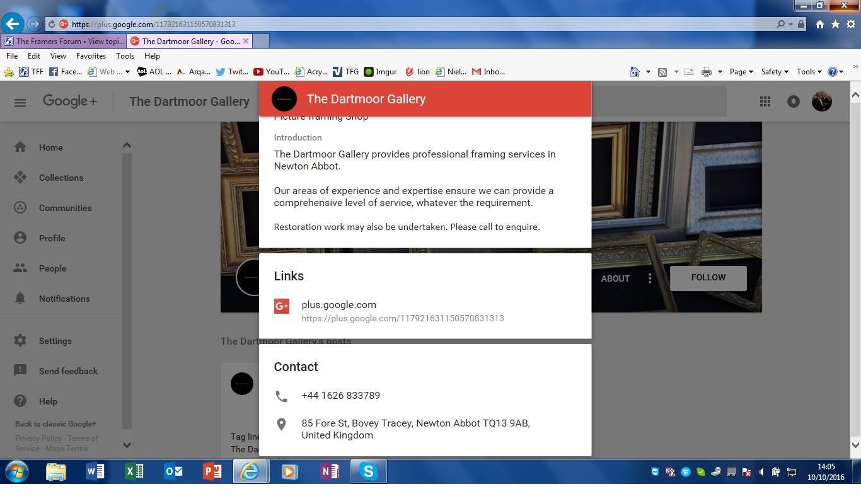This screenshot has width=861, height=504.
Task: Click the RSS feeds command bar icon
Action: pos(662,72)
